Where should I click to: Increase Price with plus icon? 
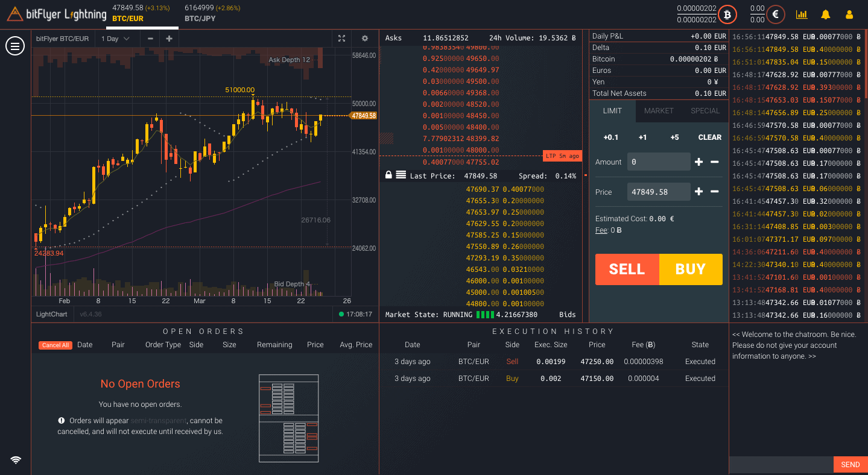[699, 192]
